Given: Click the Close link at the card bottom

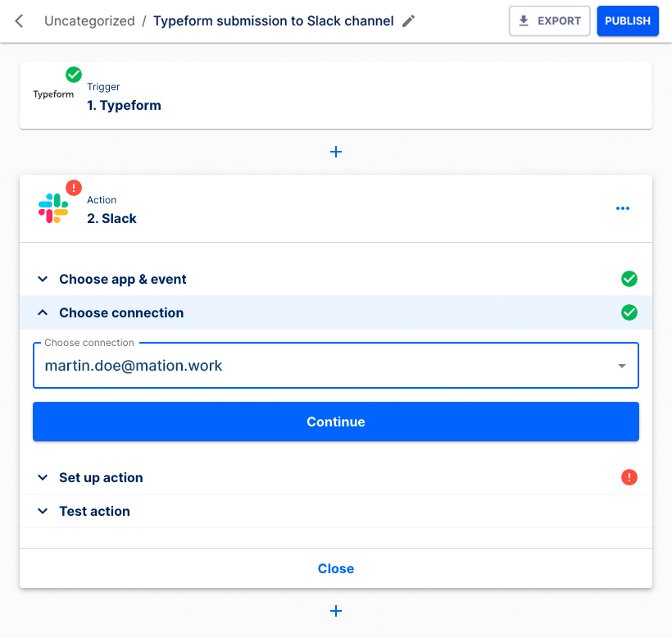Looking at the screenshot, I should (x=336, y=568).
